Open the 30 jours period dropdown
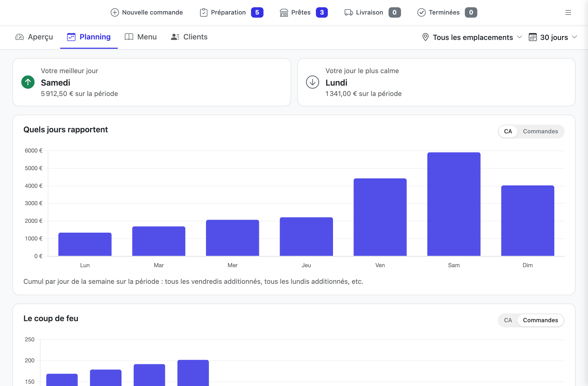The image size is (588, 386). coord(553,37)
